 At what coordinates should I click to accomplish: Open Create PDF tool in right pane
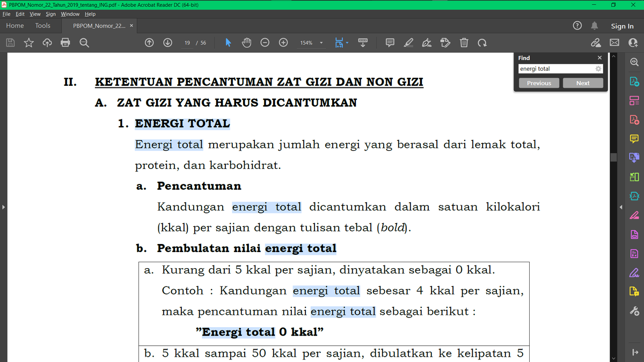634,119
